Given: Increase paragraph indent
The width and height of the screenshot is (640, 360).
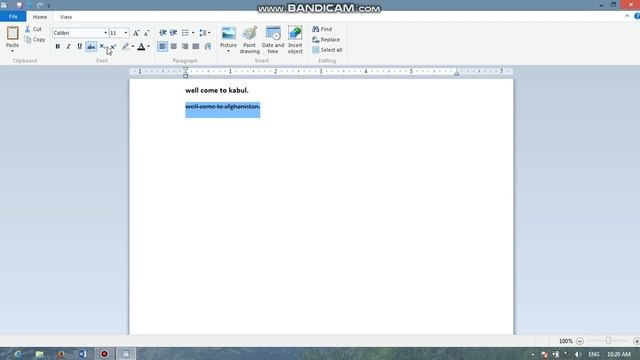Looking at the screenshot, I should tap(173, 33).
